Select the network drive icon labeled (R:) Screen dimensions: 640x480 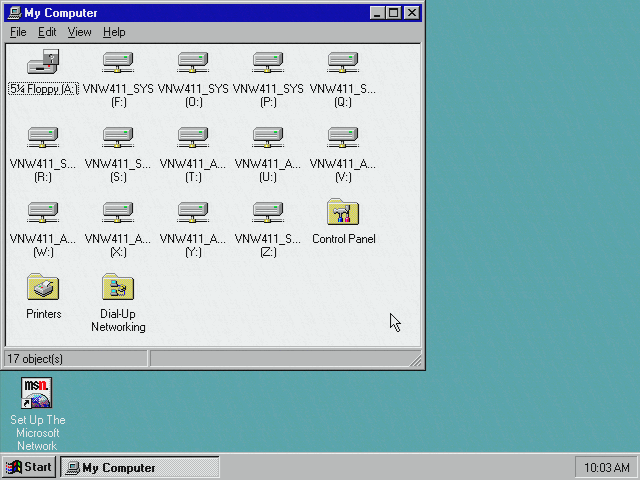pyautogui.click(x=43, y=137)
